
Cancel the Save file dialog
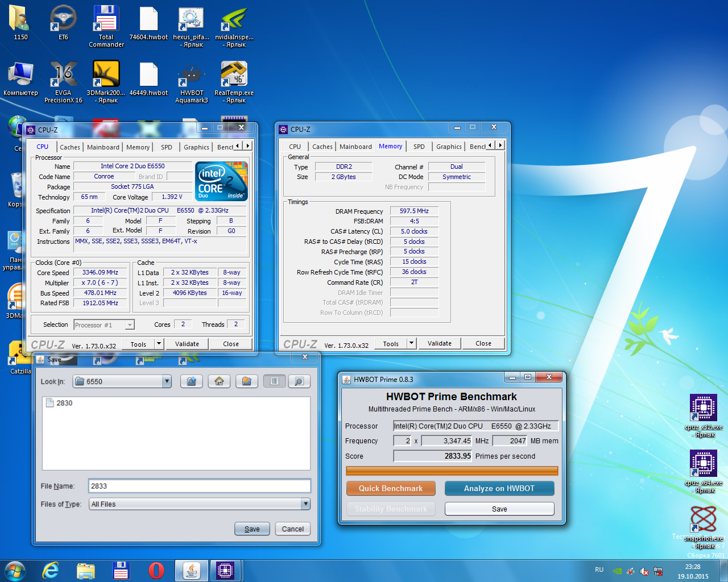pyautogui.click(x=293, y=529)
